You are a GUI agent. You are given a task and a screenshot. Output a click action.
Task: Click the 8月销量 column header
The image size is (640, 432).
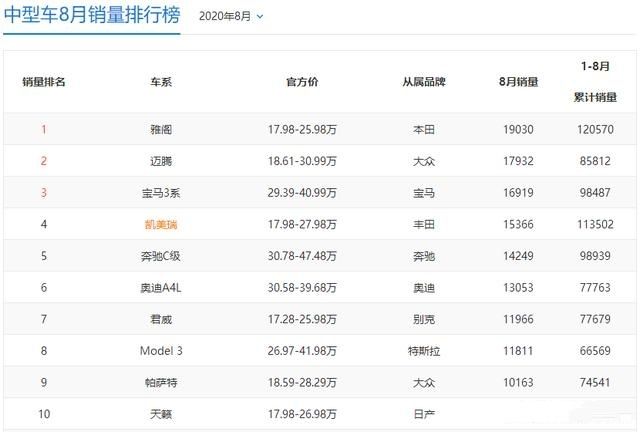[518, 82]
